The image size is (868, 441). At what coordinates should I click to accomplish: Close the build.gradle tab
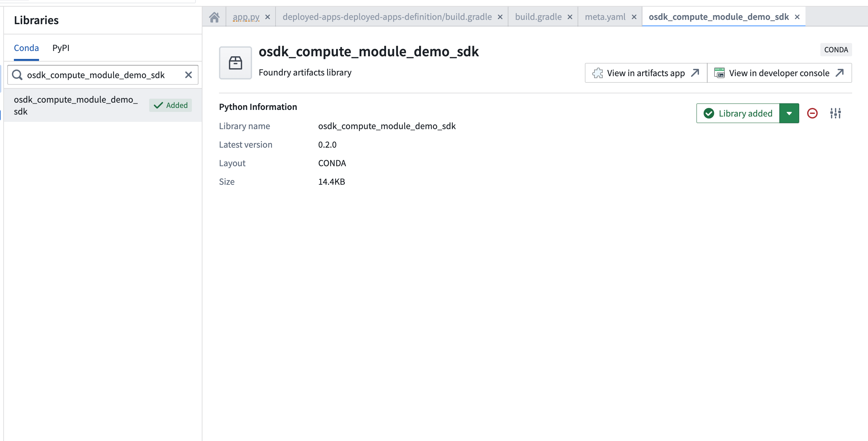click(570, 17)
